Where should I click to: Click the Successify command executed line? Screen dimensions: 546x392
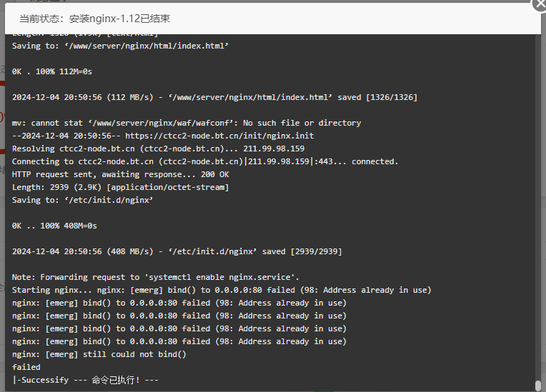click(85, 380)
